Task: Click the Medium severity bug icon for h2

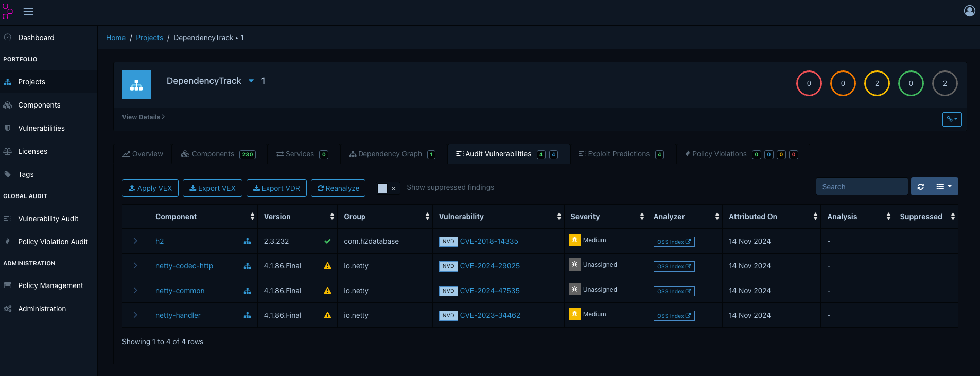Action: (574, 240)
